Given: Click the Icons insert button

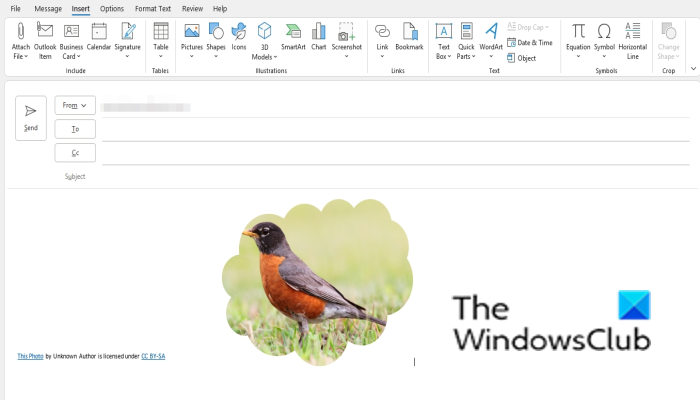Looking at the screenshot, I should pos(239,37).
